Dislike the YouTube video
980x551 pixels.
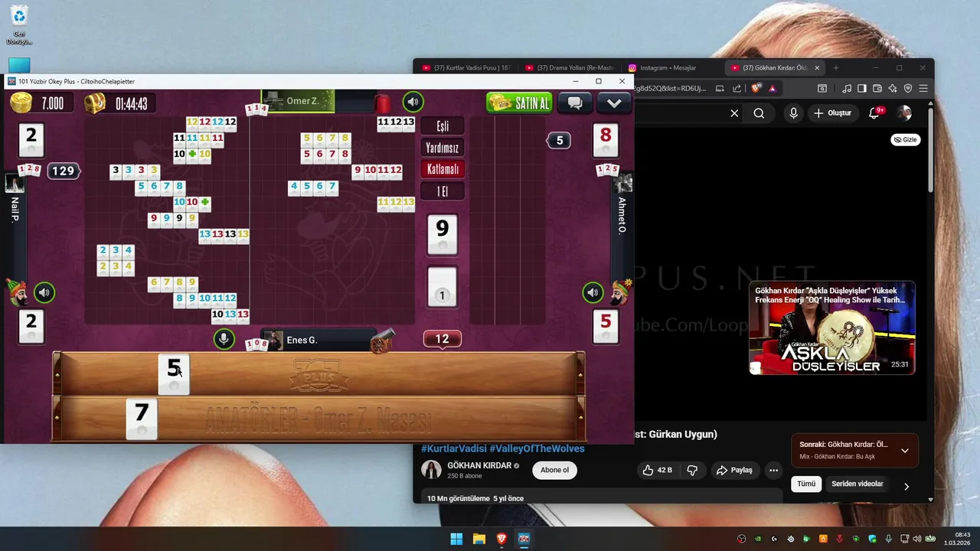click(x=692, y=470)
